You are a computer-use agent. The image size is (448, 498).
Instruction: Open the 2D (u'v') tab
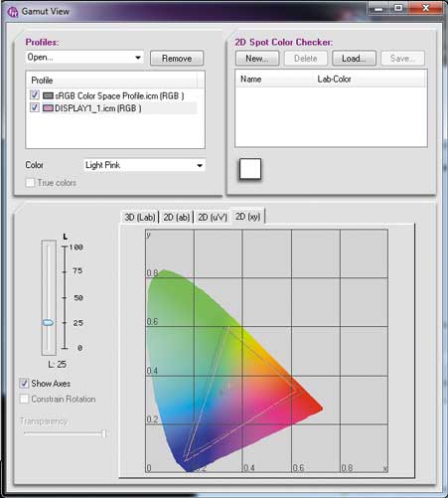[x=213, y=218]
